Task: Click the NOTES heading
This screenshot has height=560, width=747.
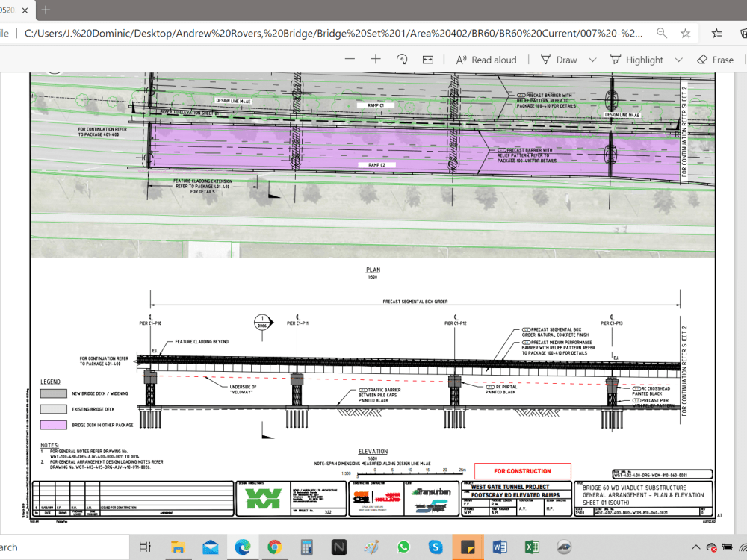Action: tap(49, 445)
